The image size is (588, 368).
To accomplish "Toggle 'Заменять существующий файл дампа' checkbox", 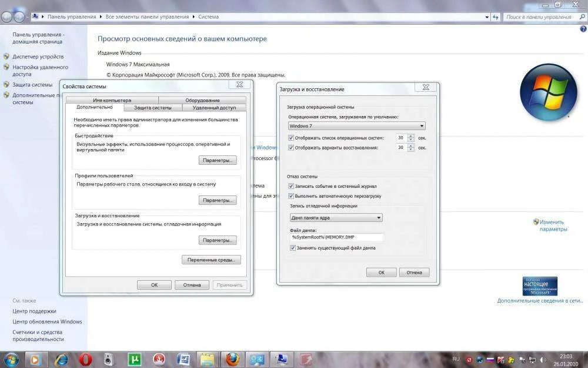I will 292,248.
